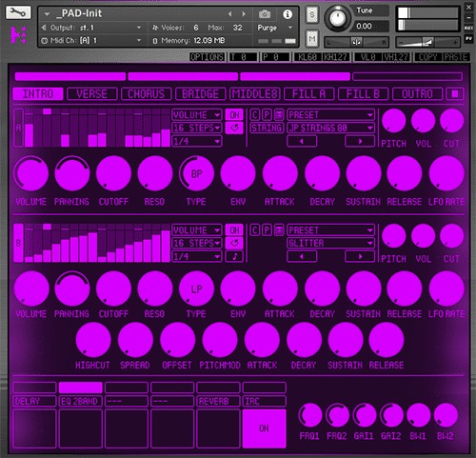Open the 16 STEPS dropdown in layer B
The image size is (476, 458).
pyautogui.click(x=197, y=243)
